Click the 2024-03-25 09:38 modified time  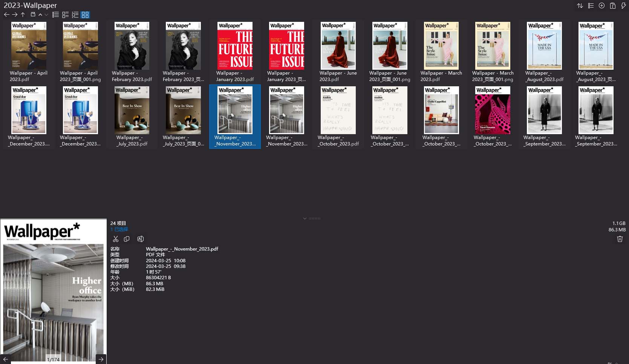(165, 266)
